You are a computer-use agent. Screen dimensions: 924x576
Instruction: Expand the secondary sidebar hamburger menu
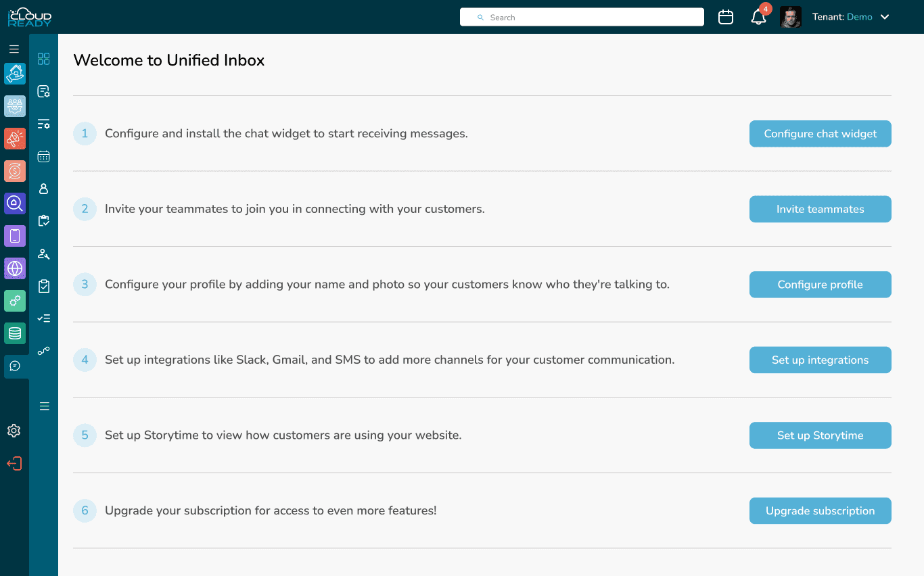44,406
